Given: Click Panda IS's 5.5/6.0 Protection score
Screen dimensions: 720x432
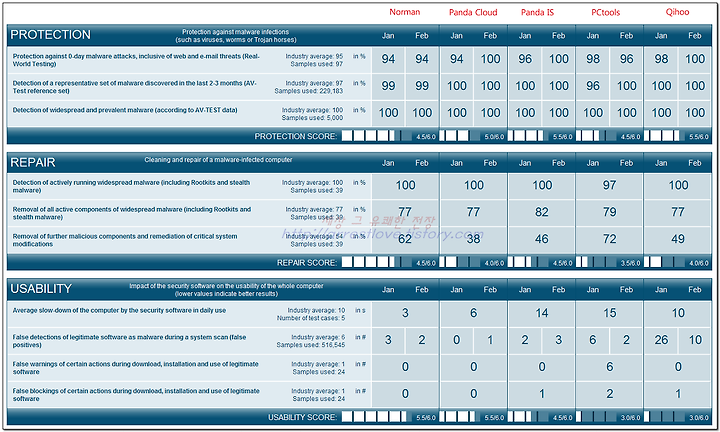Looking at the screenshot, I should [x=562, y=137].
